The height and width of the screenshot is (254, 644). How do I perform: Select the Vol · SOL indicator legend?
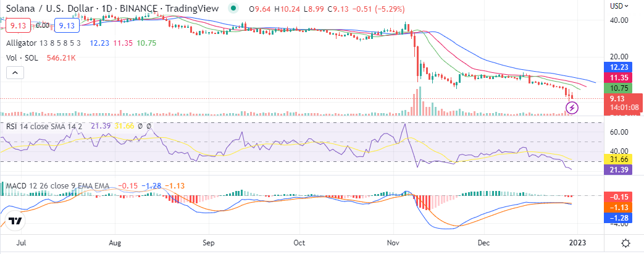pyautogui.click(x=22, y=58)
